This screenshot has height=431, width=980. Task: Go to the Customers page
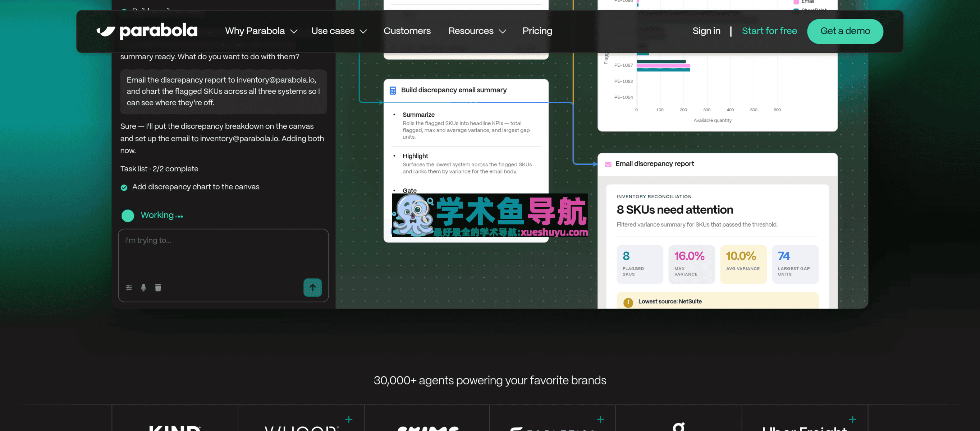pos(407,31)
